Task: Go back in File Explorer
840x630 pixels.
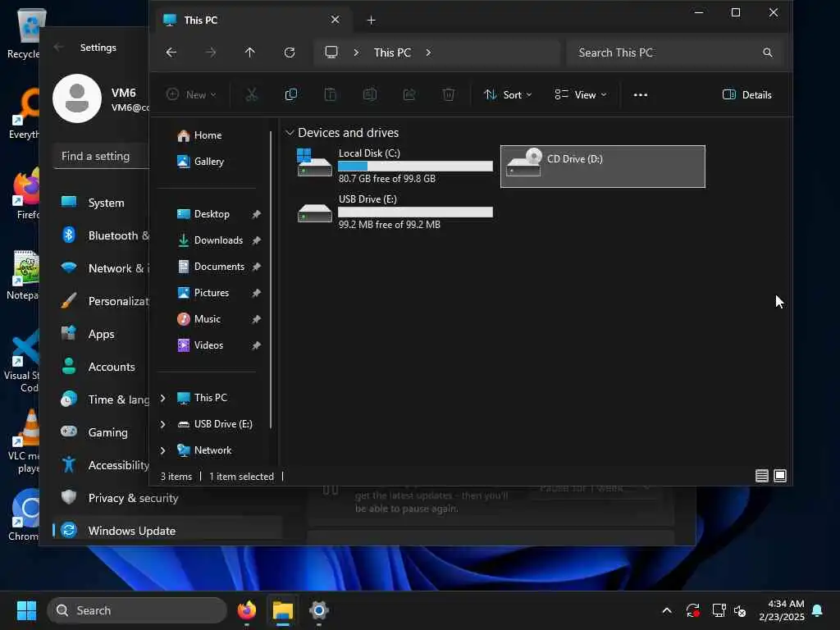Action: (171, 52)
